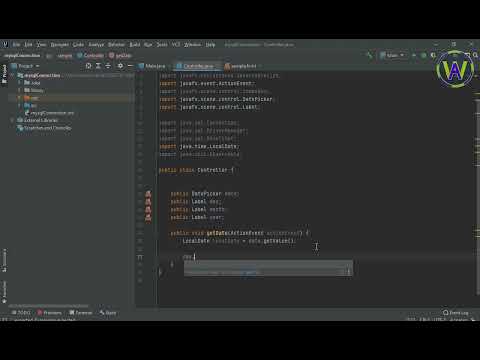
Task: Click the getDate breadcrumb in navigation bar
Action: tap(120, 55)
